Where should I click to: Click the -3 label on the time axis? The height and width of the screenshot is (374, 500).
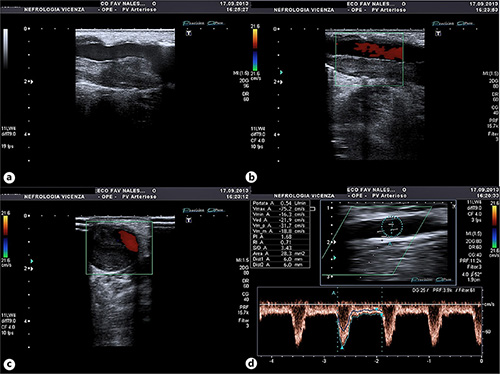click(x=324, y=361)
